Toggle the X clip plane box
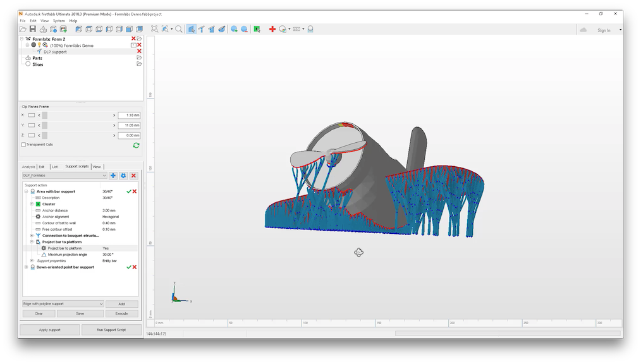This screenshot has width=641, height=364. (32, 115)
